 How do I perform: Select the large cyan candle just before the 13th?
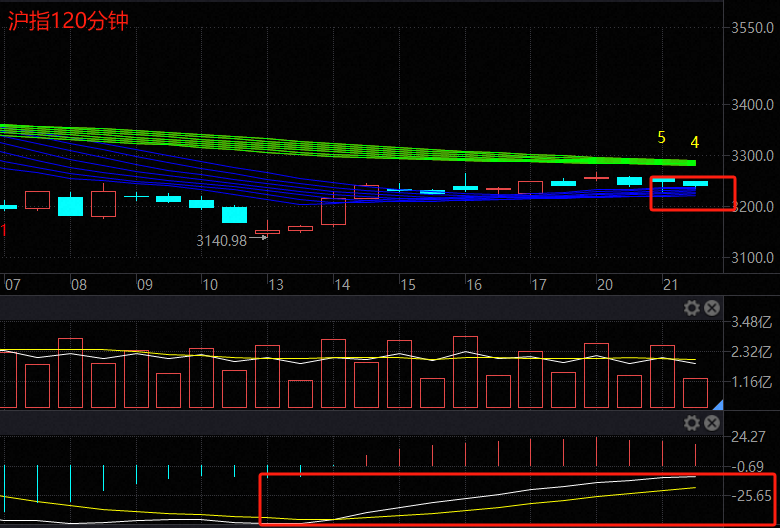click(x=234, y=214)
